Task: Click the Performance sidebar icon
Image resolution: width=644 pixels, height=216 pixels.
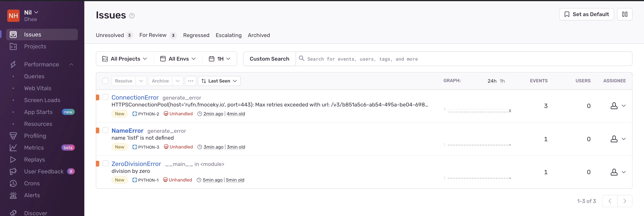Action: point(13,64)
